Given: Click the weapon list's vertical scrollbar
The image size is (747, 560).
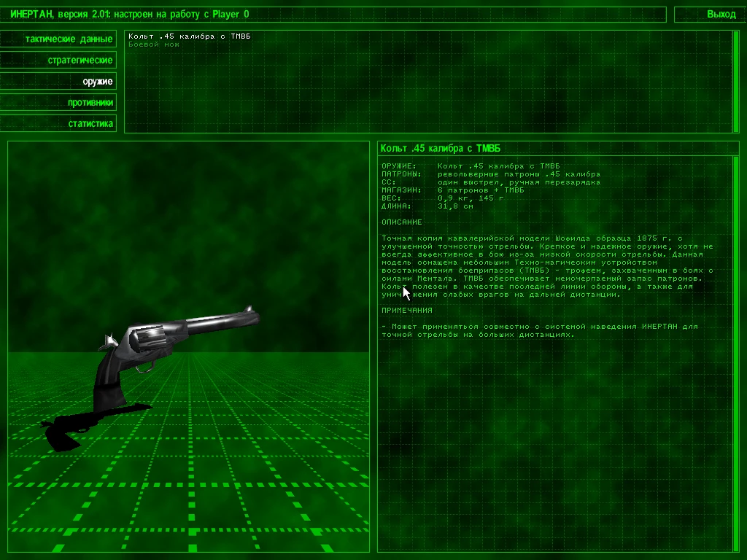Looking at the screenshot, I should click(x=735, y=82).
